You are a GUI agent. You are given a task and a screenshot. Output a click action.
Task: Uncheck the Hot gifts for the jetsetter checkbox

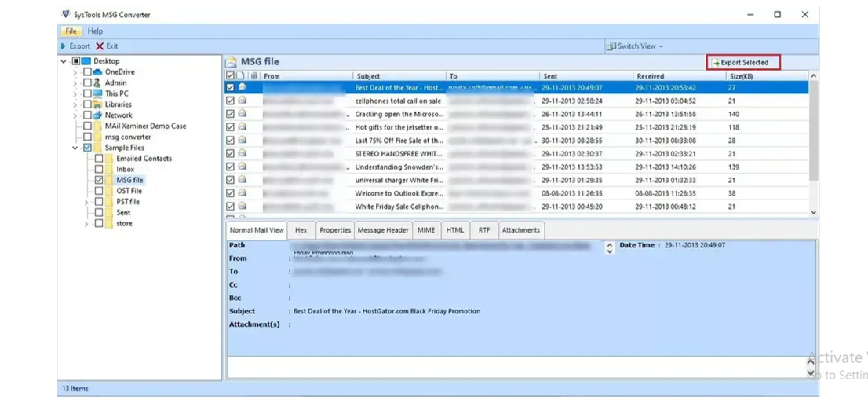pyautogui.click(x=230, y=127)
